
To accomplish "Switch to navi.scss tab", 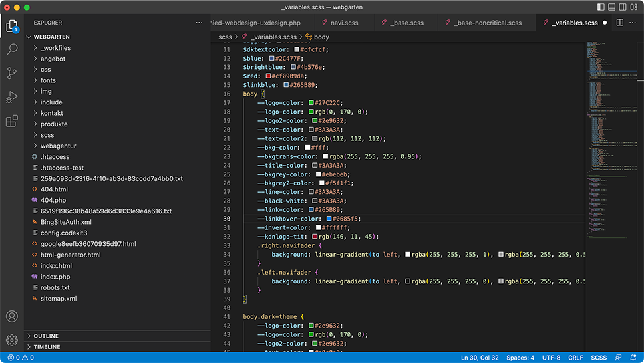I will pyautogui.click(x=344, y=23).
